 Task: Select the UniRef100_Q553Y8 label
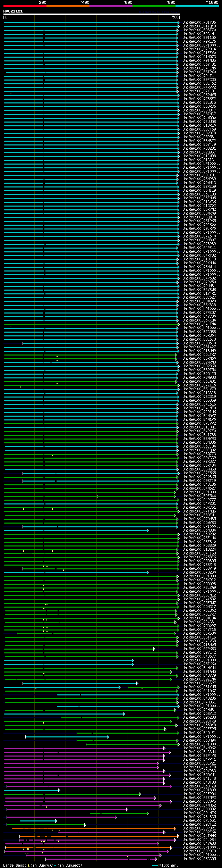[199, 725]
